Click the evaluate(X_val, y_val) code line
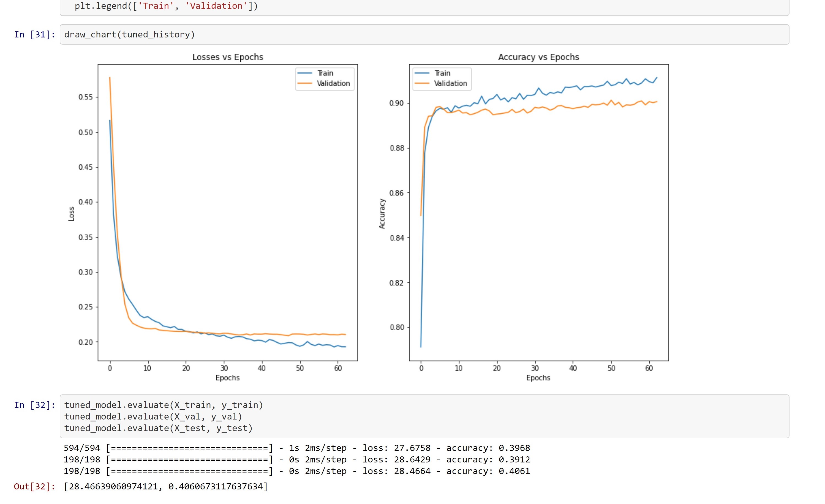Screen dimensions: 825x504 [x=153, y=416]
